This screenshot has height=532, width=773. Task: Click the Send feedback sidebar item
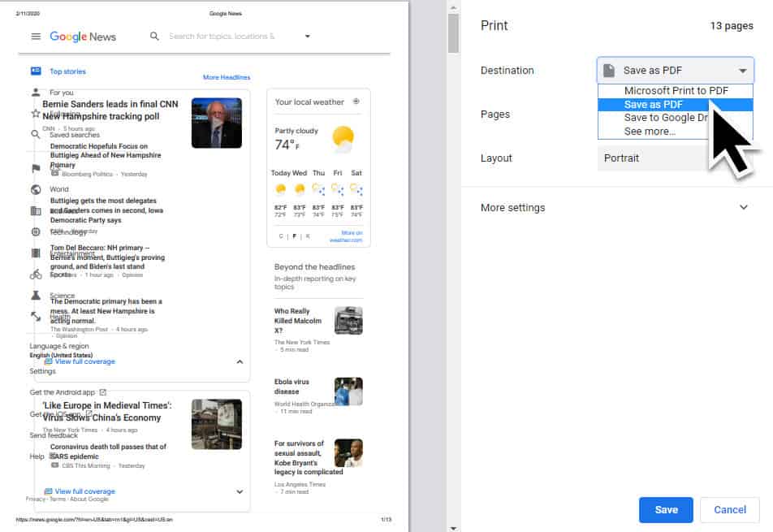click(x=54, y=435)
